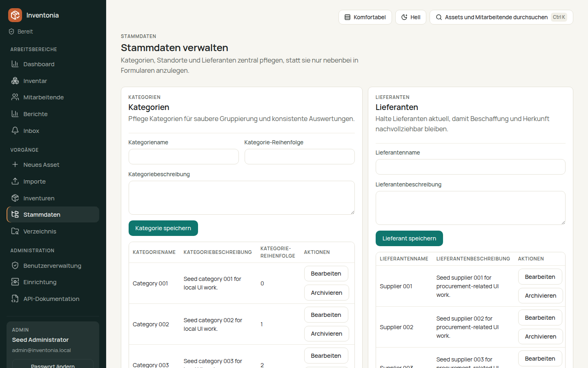Image resolution: width=588 pixels, height=368 pixels.
Task: Edit Category 002 via Bearbeiten
Action: [326, 315]
